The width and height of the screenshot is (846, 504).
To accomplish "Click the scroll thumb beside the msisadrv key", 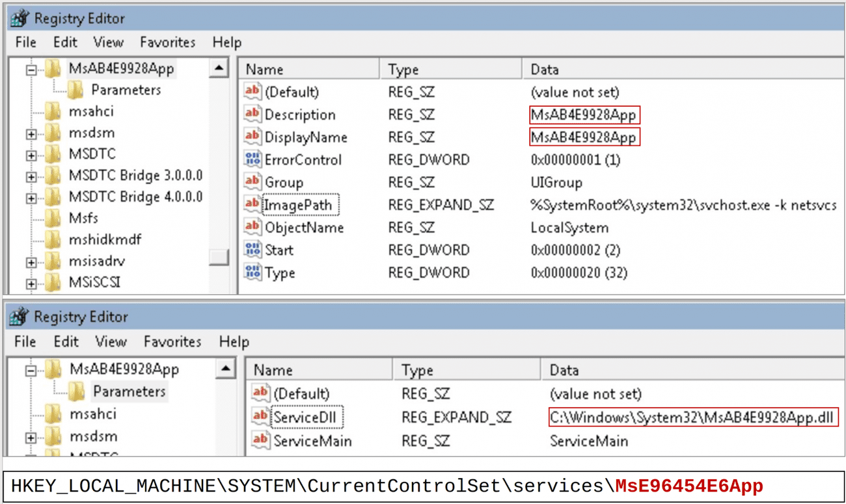I will coord(219,258).
